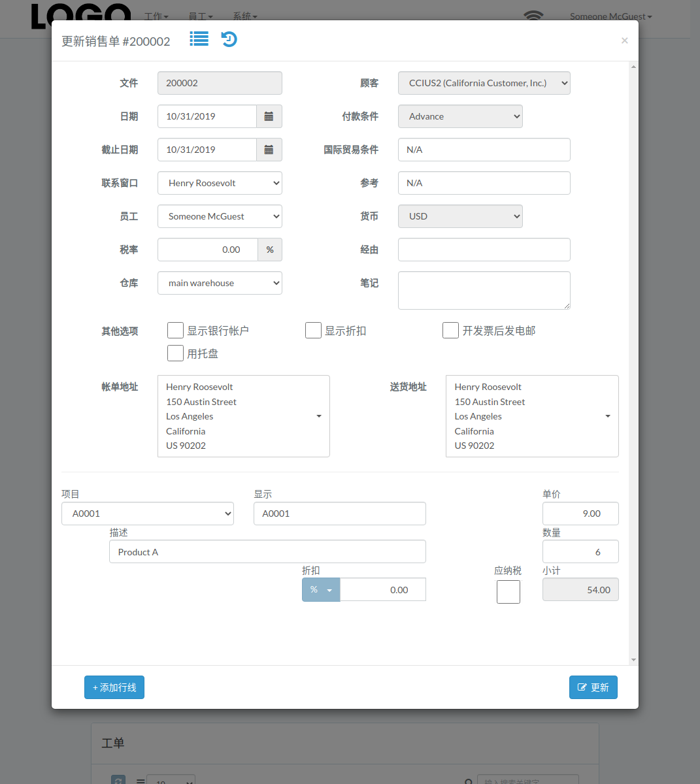Click the 截止日期 date input field
The height and width of the screenshot is (784, 700).
point(207,150)
